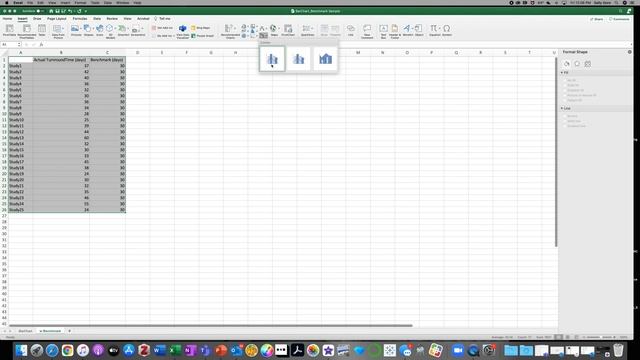
Task: Click the Name Box showing A1
Action: click(x=11, y=44)
